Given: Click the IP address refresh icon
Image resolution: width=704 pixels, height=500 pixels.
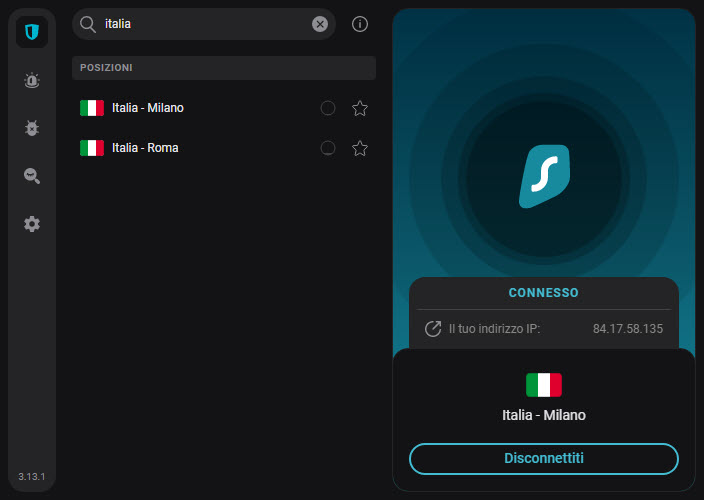Looking at the screenshot, I should tap(433, 329).
